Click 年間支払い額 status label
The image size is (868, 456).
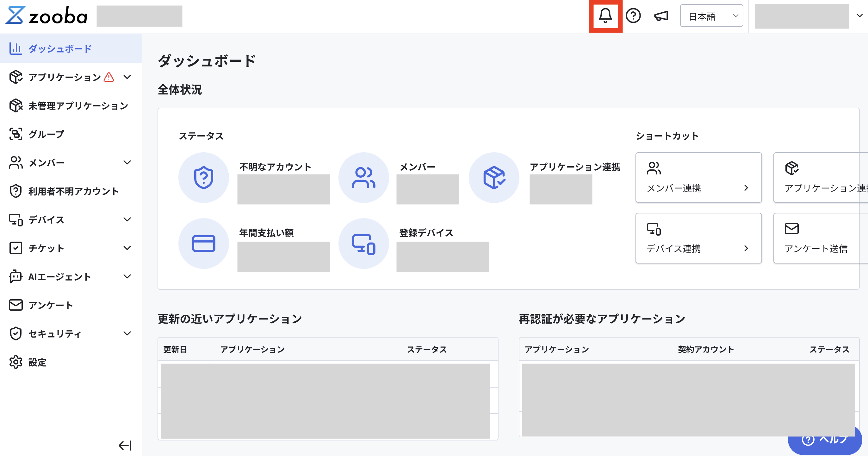point(266,233)
